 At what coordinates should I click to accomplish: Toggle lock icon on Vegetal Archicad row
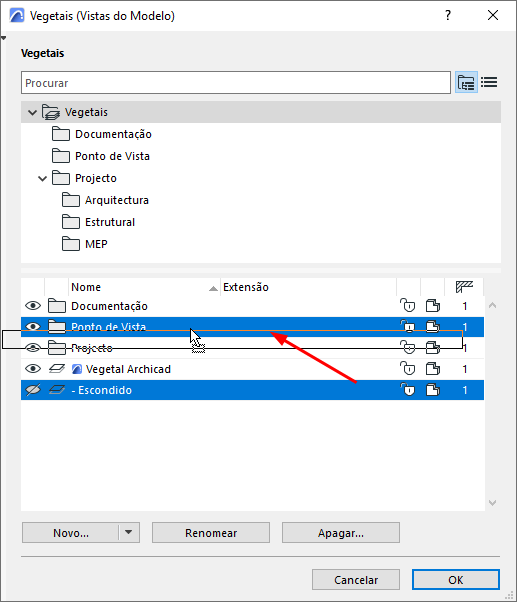[x=408, y=369]
